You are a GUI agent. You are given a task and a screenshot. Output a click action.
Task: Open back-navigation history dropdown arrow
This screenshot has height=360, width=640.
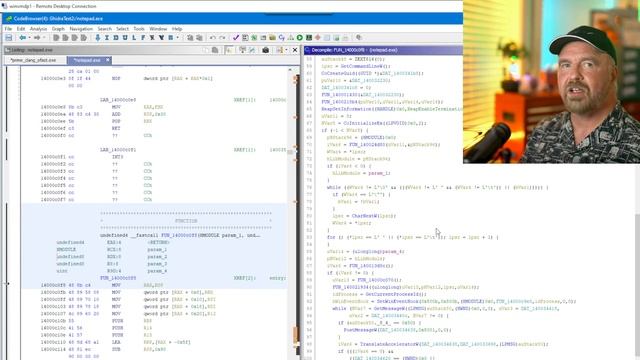coord(29,38)
